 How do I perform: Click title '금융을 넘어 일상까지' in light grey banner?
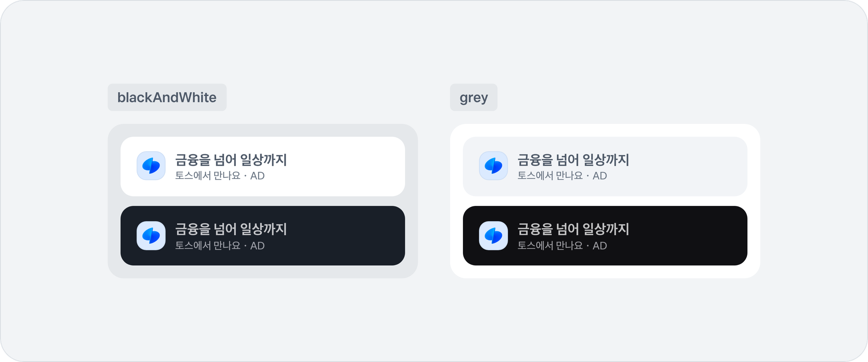(573, 160)
